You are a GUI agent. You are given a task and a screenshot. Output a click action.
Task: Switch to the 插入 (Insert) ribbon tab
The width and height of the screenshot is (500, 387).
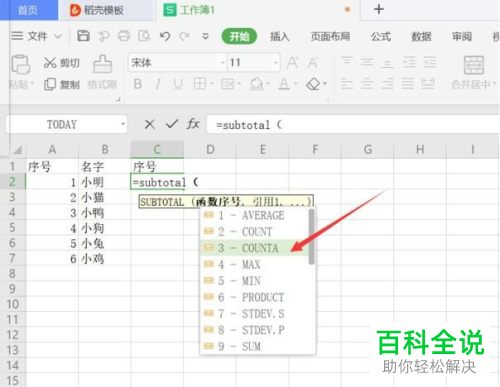tap(279, 36)
